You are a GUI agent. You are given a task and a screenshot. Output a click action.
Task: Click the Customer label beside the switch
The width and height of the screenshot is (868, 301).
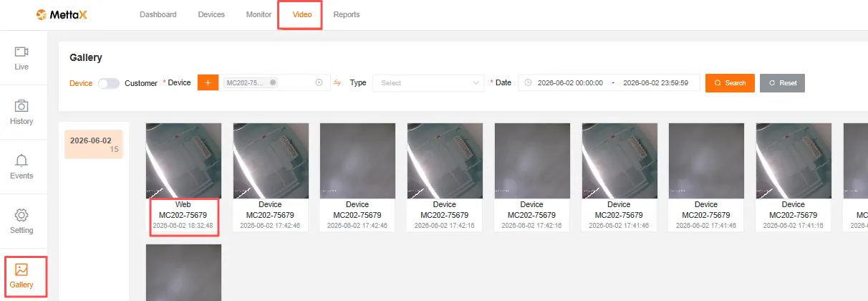tap(141, 83)
